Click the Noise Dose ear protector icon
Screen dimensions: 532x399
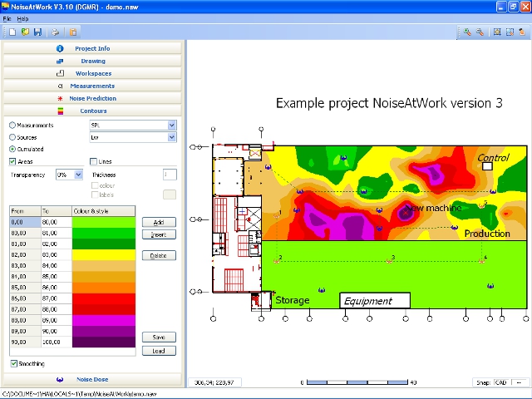click(60, 379)
